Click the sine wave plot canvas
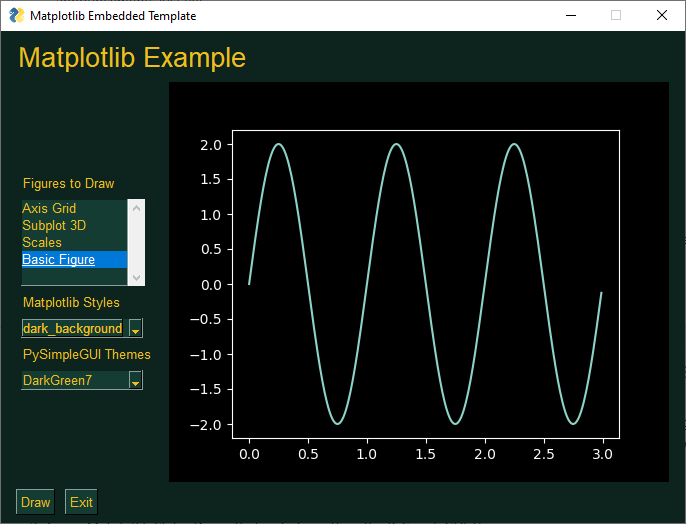This screenshot has height=524, width=686. click(419, 282)
